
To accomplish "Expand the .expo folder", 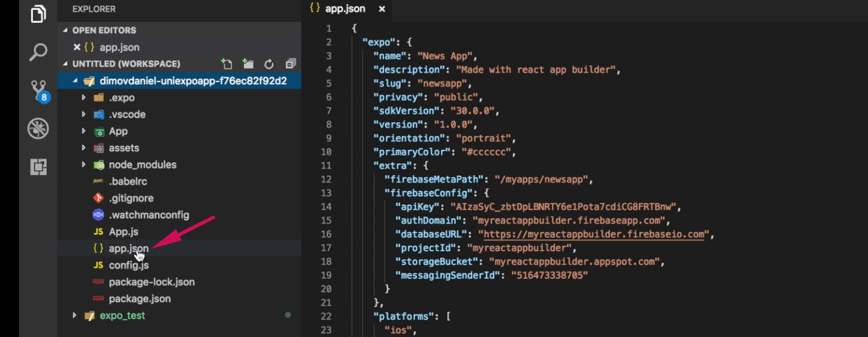I will coord(84,98).
